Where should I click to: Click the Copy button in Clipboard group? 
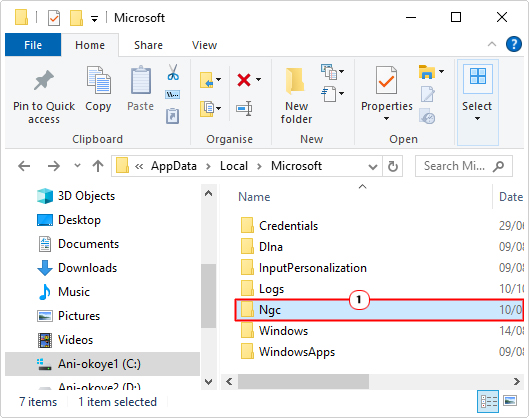[x=98, y=89]
